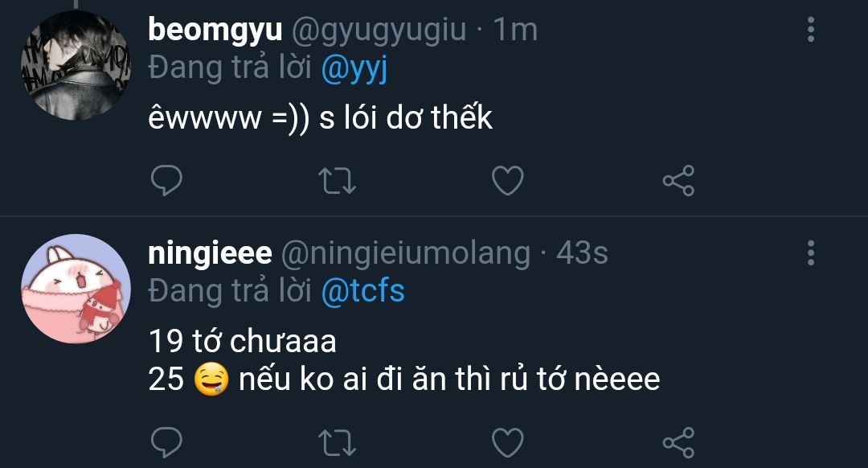The image size is (868, 468).
Task: Click the 1m timestamp on beomgyu's tweet
Action: coord(514,31)
